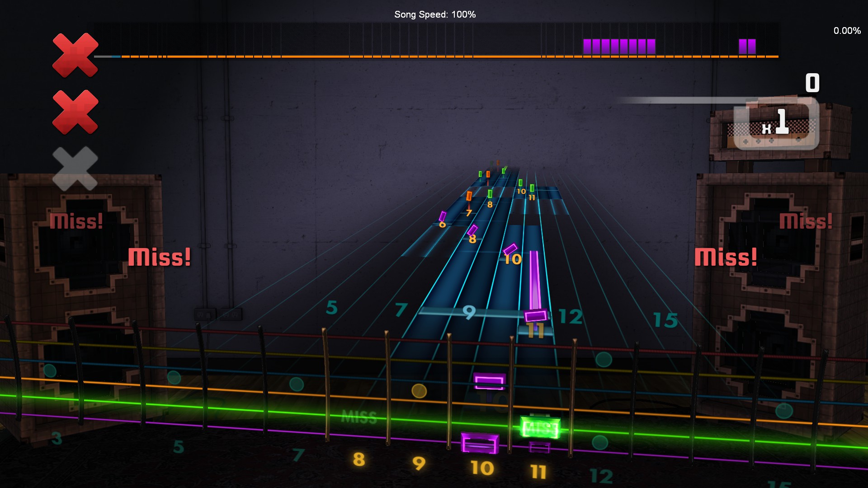Click the yellow fret number 9 at bottom
868x488 pixels.
click(419, 463)
